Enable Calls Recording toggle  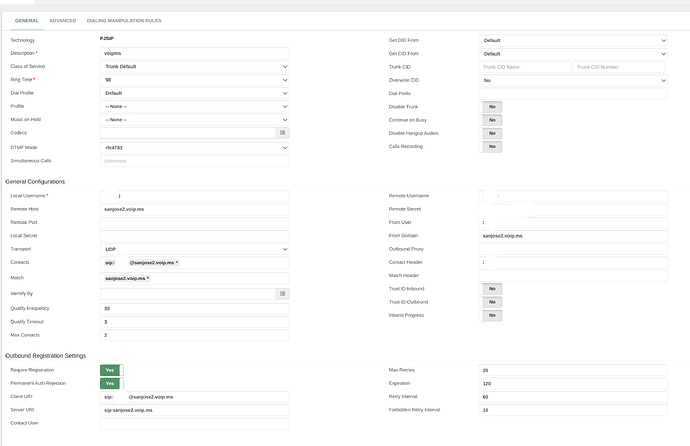point(493,146)
